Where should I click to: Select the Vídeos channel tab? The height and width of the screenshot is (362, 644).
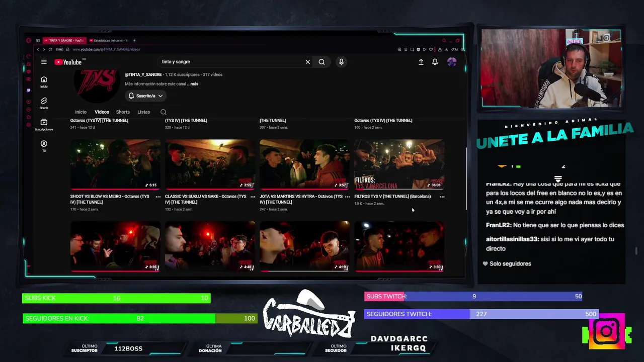click(102, 112)
